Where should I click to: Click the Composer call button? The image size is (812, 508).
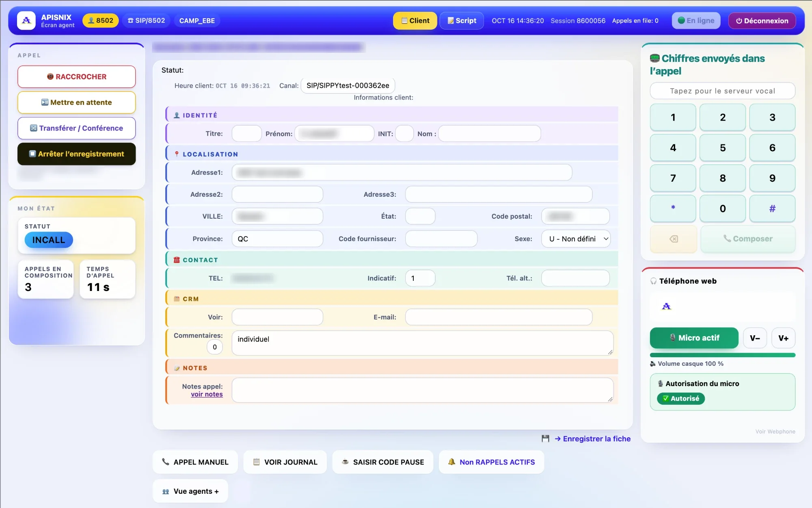748,239
